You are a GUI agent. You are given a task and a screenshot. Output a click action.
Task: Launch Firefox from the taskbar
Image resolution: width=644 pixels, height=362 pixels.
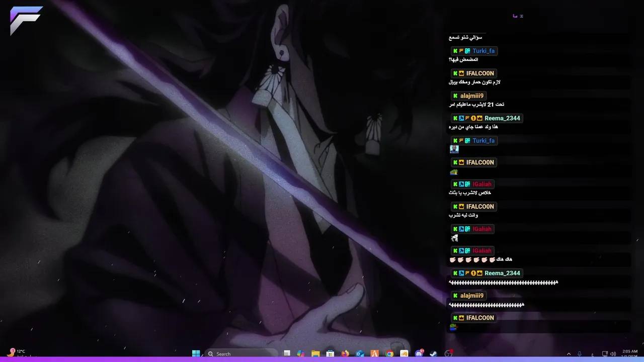point(345,353)
